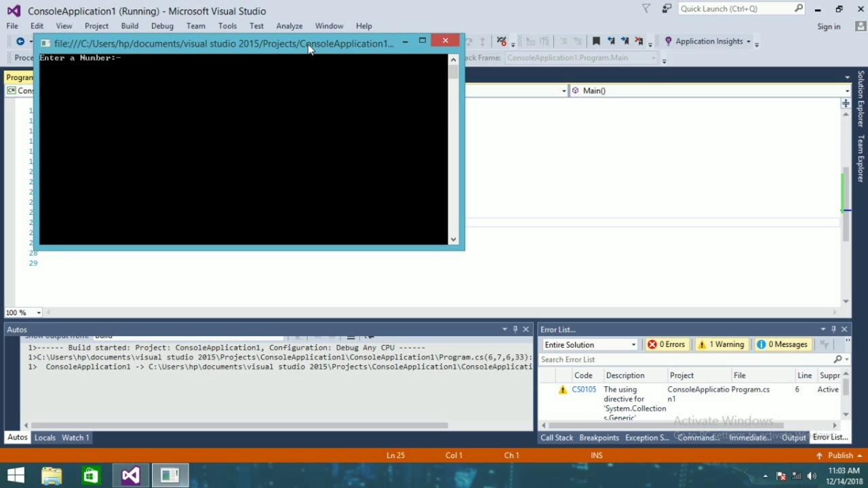The width and height of the screenshot is (868, 488).
Task: Switch to Visual Studio on the taskbar
Action: 130,476
